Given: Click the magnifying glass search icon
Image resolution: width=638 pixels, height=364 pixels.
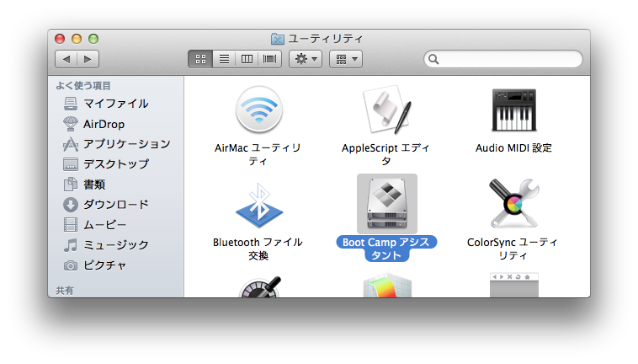Looking at the screenshot, I should (433, 59).
